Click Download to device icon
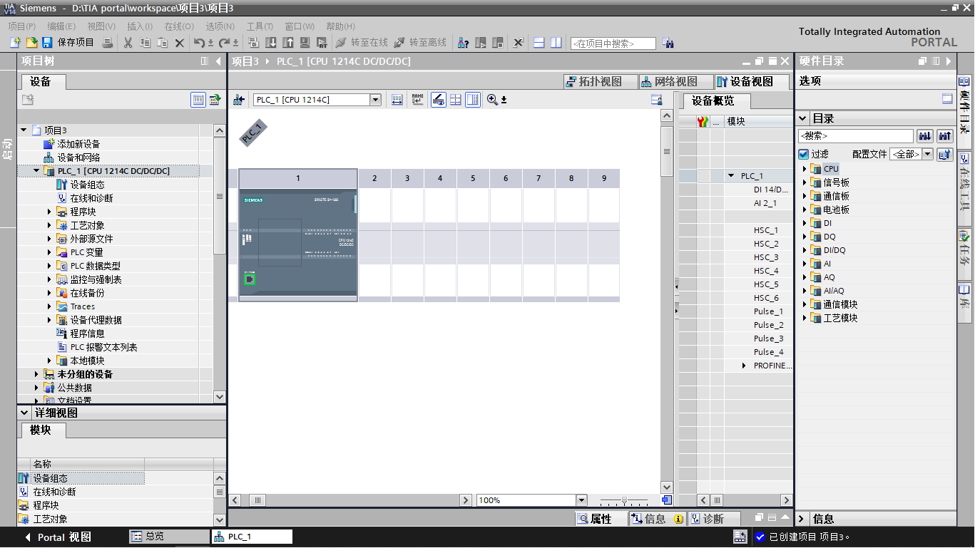 pos(271,43)
